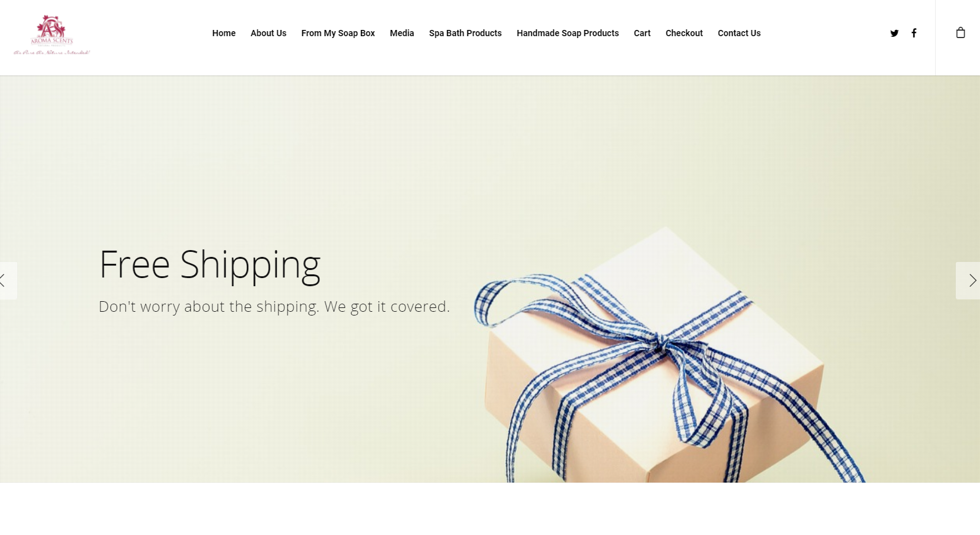The width and height of the screenshot is (980, 535).
Task: Open the Home menu item
Action: click(224, 33)
